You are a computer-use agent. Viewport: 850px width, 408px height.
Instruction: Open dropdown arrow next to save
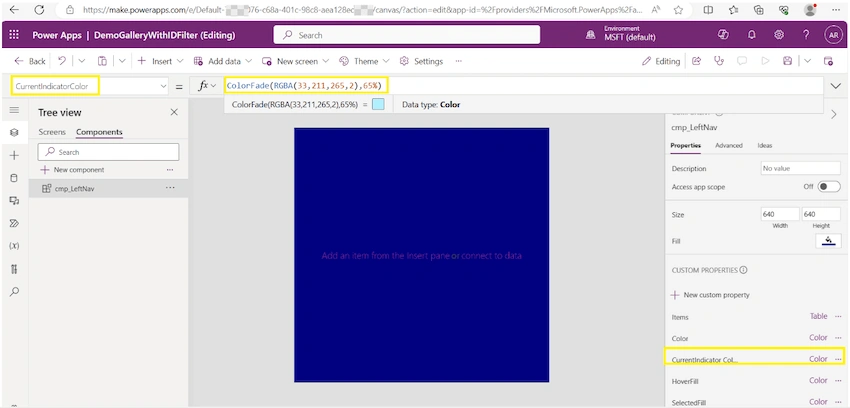point(808,61)
